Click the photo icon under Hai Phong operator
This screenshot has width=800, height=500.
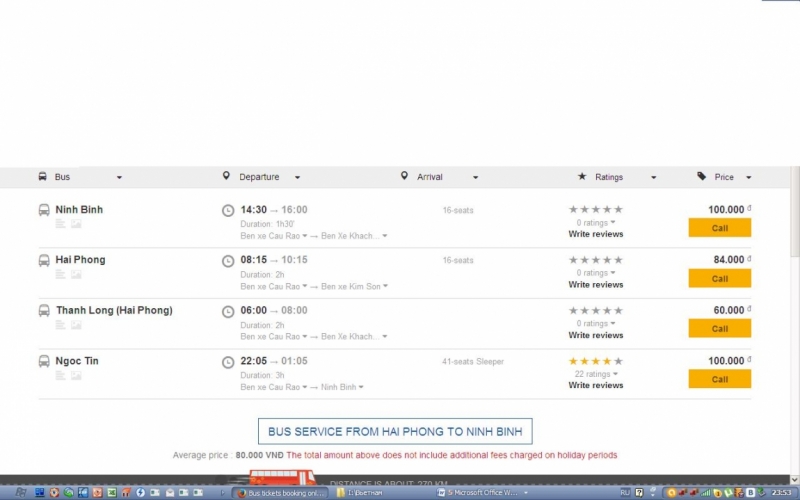pos(76,274)
